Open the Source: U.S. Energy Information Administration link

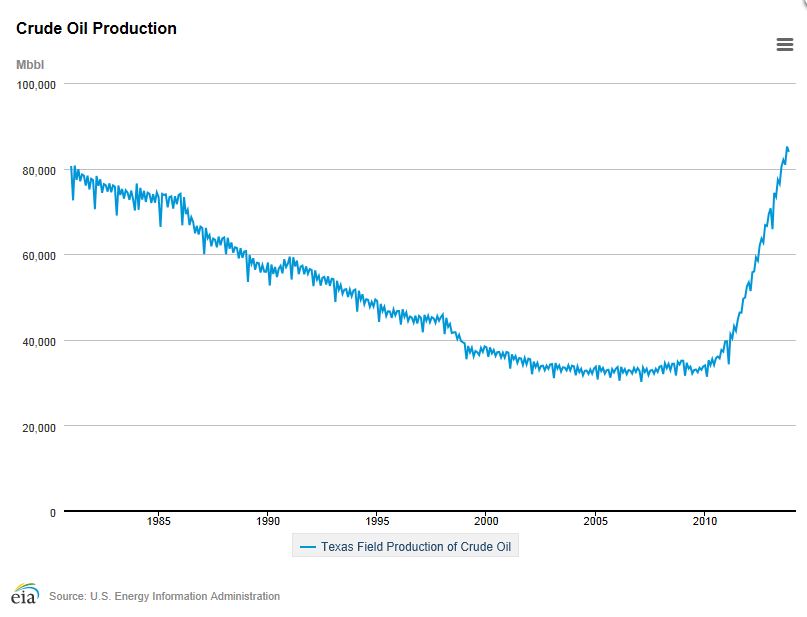coord(164,596)
